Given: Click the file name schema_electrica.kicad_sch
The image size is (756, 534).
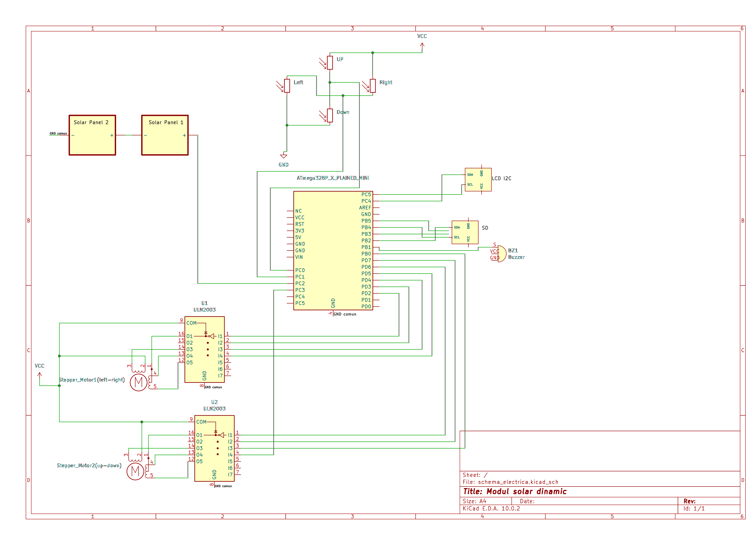Looking at the screenshot, I should click(x=518, y=482).
